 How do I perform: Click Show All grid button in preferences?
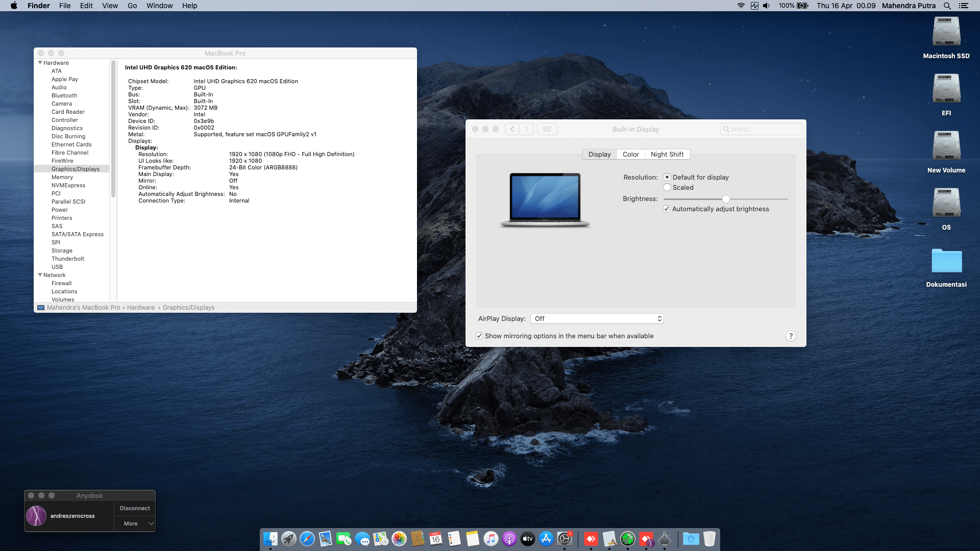(x=547, y=129)
